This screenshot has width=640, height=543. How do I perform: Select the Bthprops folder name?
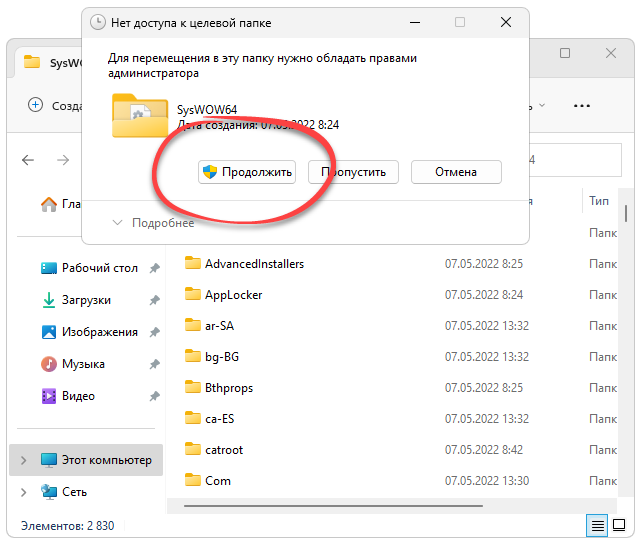pos(229,388)
